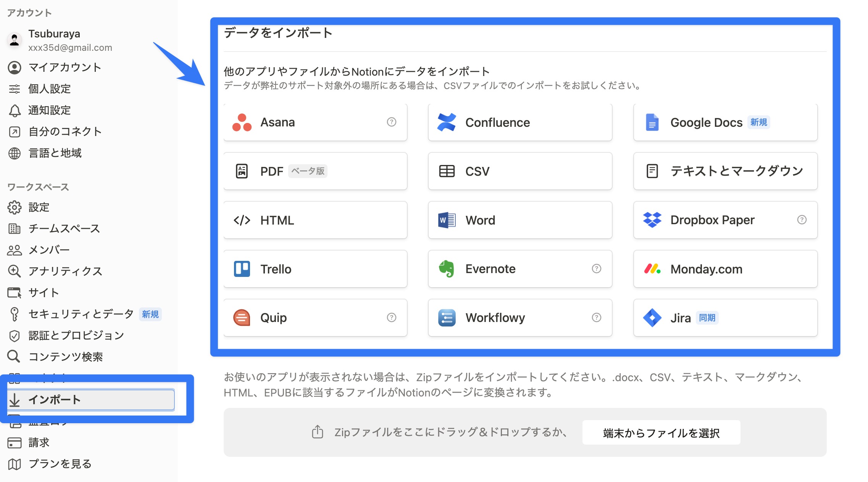Viewport: 868px width, 482px height.
Task: Choose Trello import option
Action: tap(315, 269)
